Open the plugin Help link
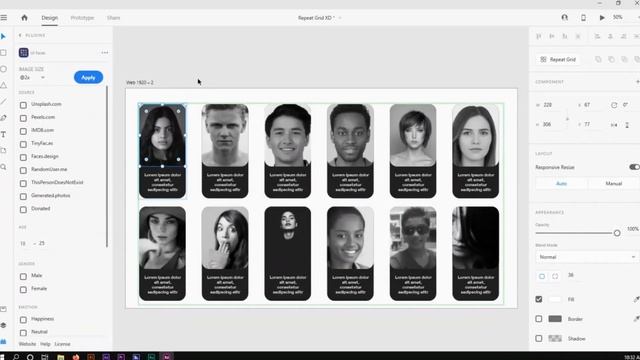Image resolution: width=640 pixels, height=360 pixels. click(x=45, y=344)
